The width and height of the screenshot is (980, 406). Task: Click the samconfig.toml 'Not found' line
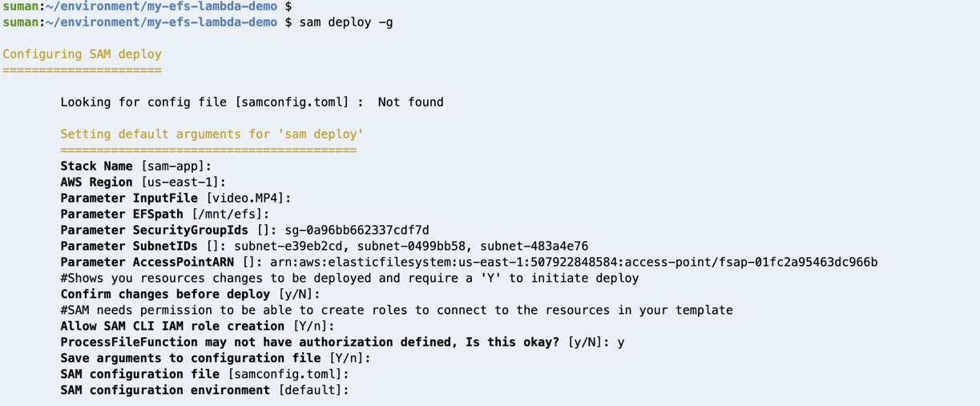(x=252, y=103)
